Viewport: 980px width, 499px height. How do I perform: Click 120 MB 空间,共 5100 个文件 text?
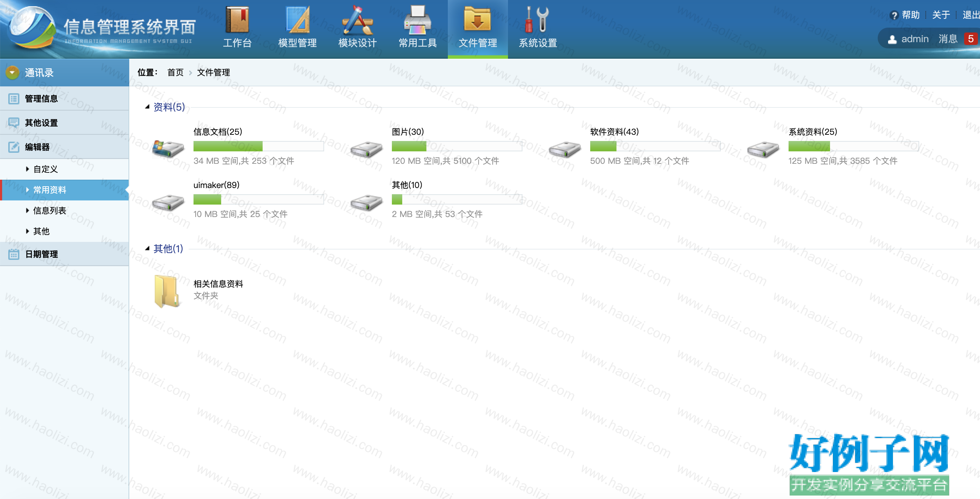[445, 161]
